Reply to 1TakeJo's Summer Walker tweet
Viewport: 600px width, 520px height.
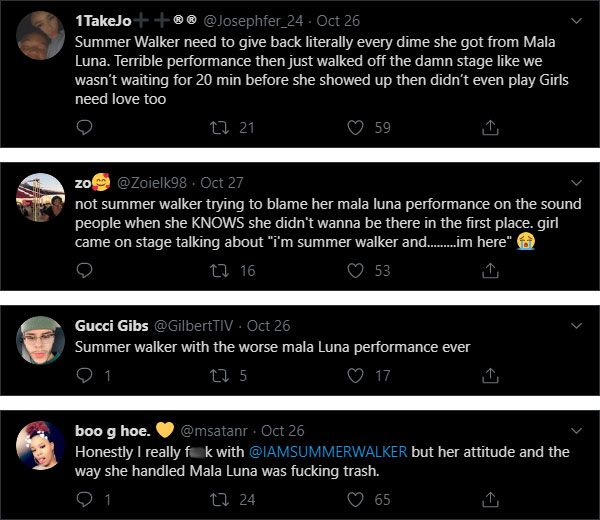(85, 127)
